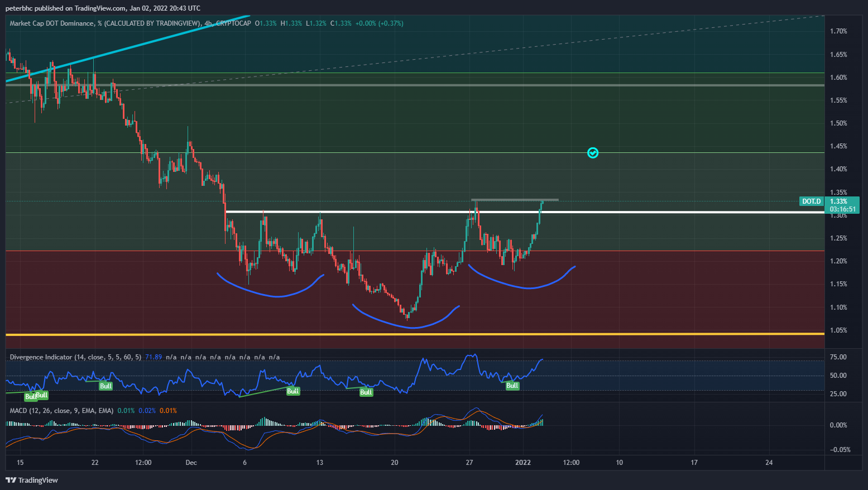This screenshot has height=490, width=868.
Task: Select the thick cyan trendline
Action: tap(128, 48)
